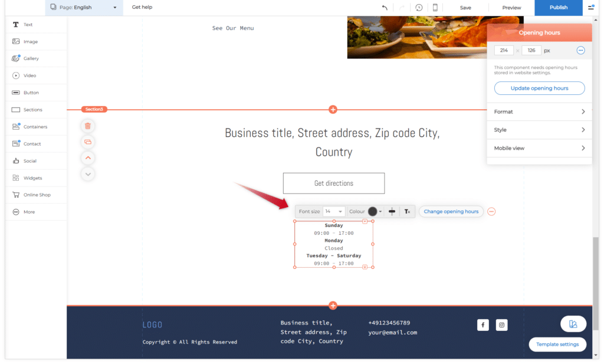
Task: Switch to mobile device preview icon
Action: click(x=435, y=8)
